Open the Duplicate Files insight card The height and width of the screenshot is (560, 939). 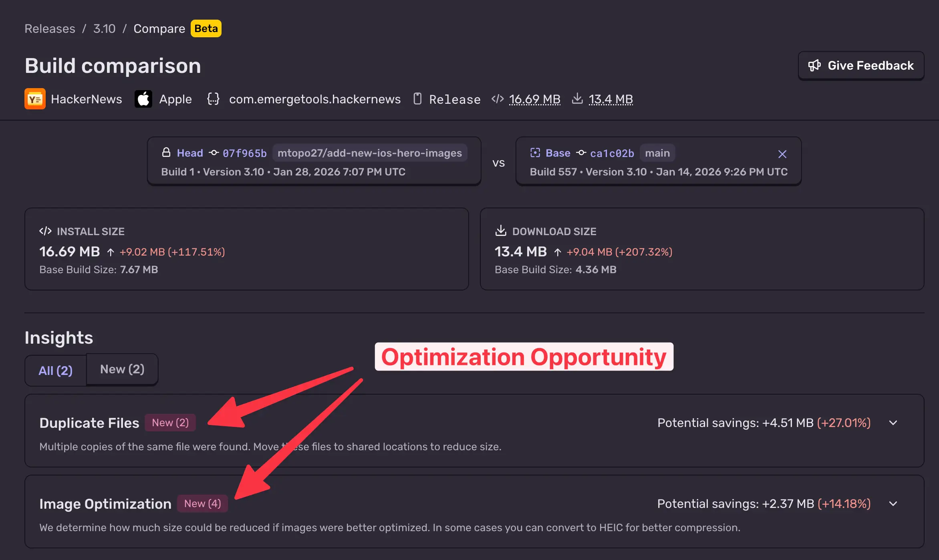point(89,423)
